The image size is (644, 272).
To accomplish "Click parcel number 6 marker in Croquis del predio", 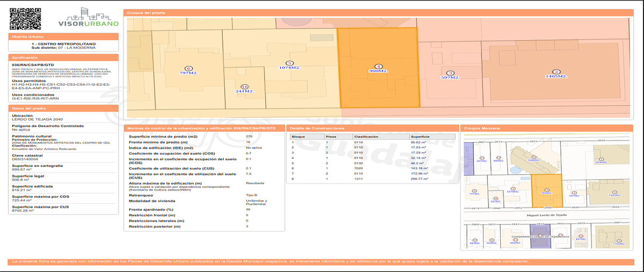I will (x=189, y=68).
